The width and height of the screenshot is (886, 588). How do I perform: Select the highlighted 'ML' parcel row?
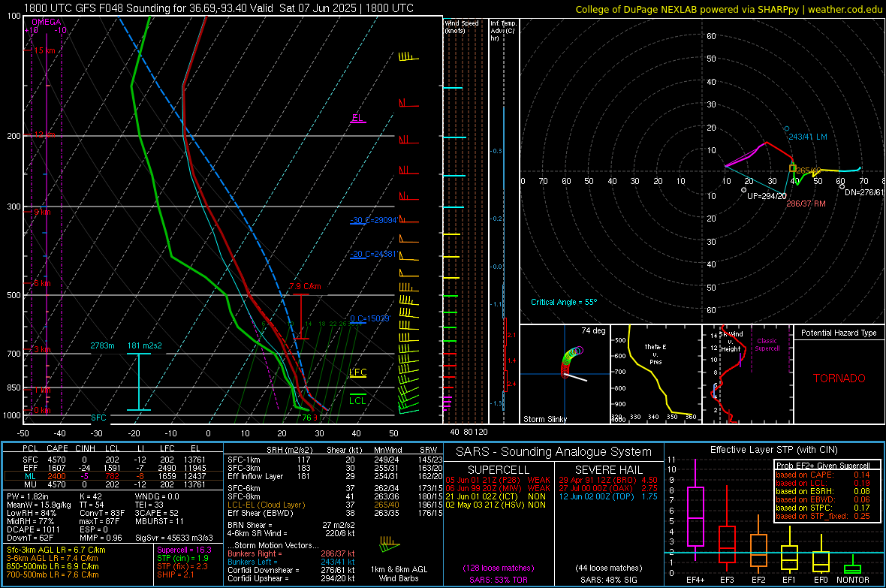[x=112, y=476]
